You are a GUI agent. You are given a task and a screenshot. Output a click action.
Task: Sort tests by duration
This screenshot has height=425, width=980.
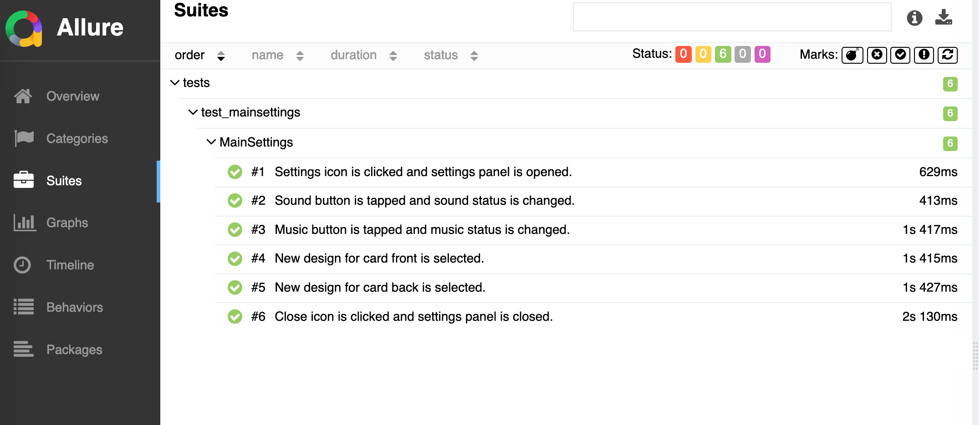pos(353,55)
